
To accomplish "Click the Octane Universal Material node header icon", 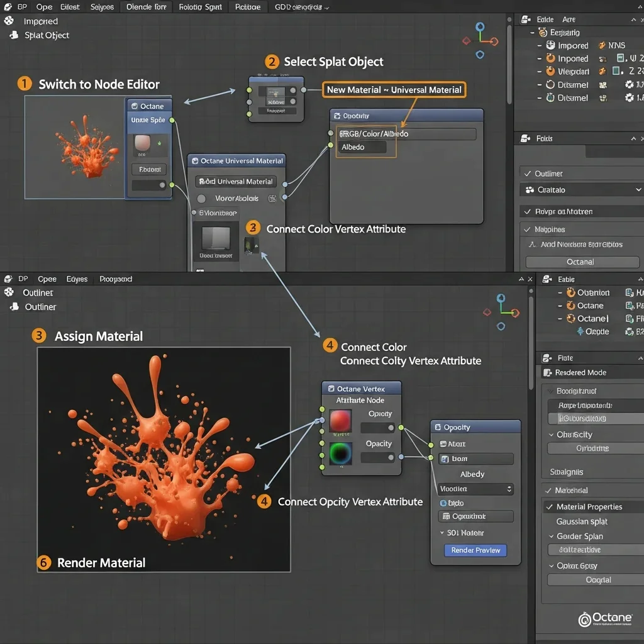I will coord(195,160).
